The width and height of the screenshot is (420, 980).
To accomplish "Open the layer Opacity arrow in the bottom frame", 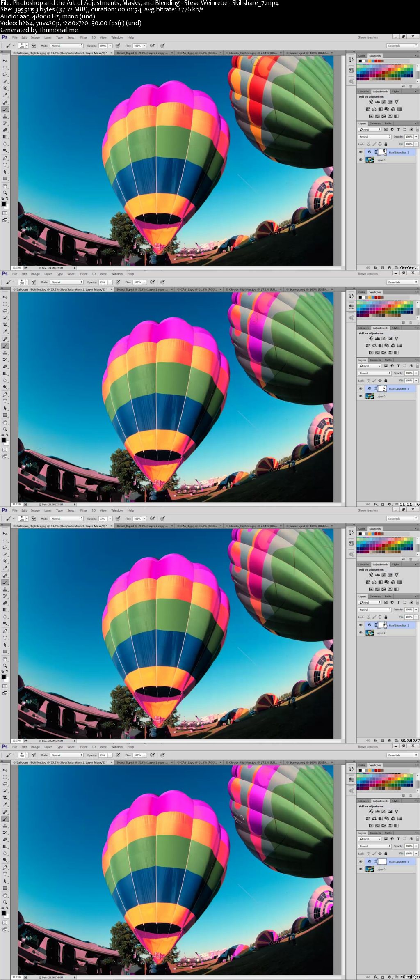I will point(416,846).
